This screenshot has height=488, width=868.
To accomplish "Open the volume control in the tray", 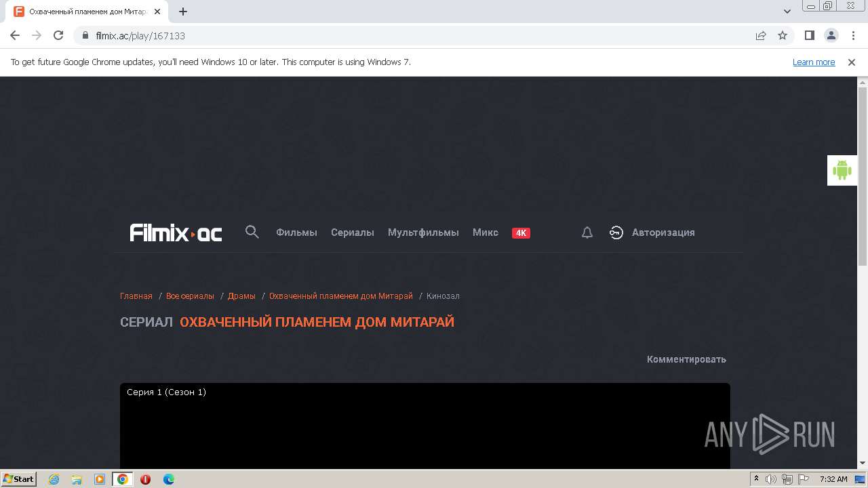I will [x=771, y=479].
